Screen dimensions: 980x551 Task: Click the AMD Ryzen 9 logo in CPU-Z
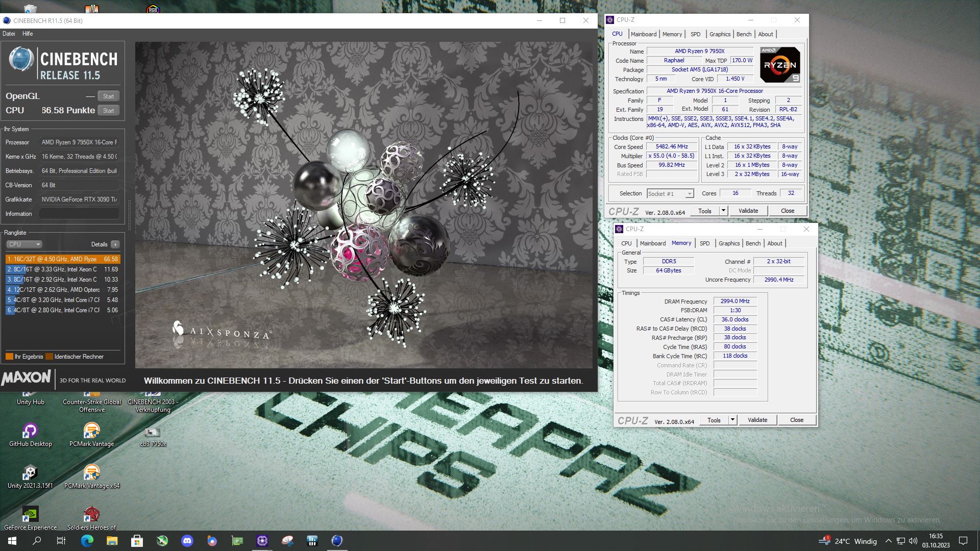(780, 65)
